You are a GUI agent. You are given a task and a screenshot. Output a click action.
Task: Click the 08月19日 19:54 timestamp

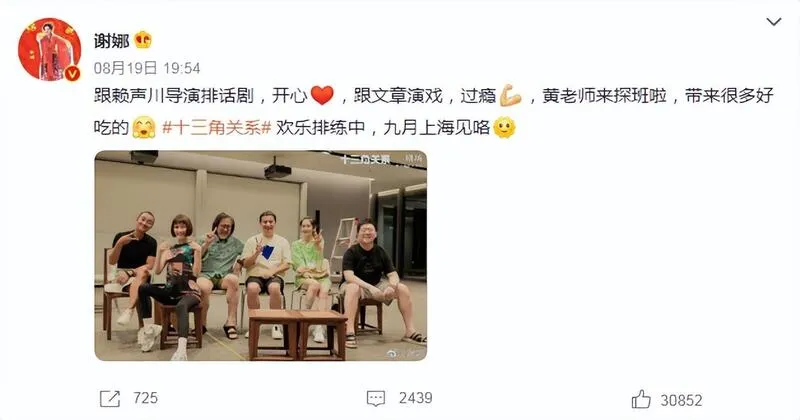147,68
